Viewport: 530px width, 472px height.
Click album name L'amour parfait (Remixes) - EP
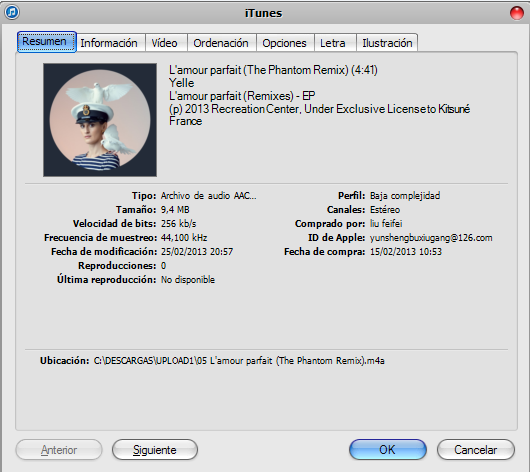(242, 96)
